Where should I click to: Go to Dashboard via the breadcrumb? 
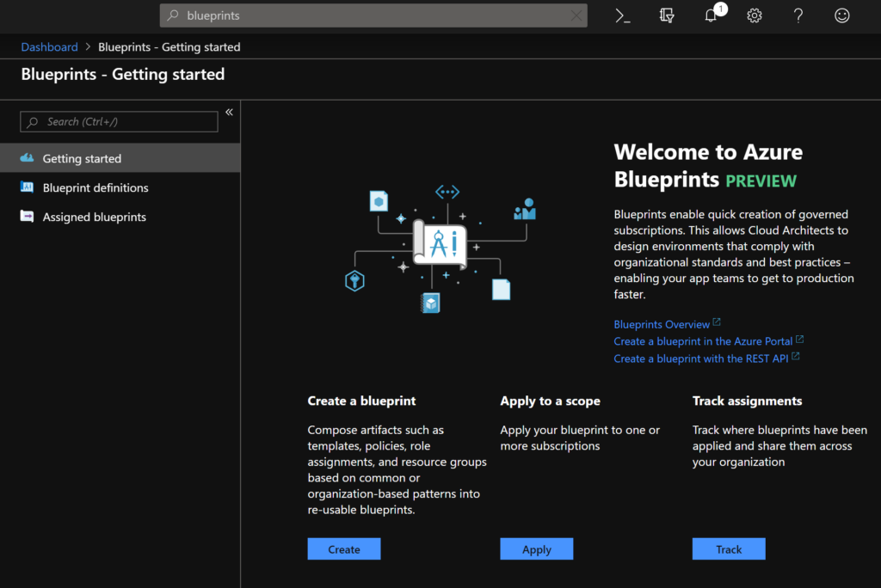tap(49, 47)
